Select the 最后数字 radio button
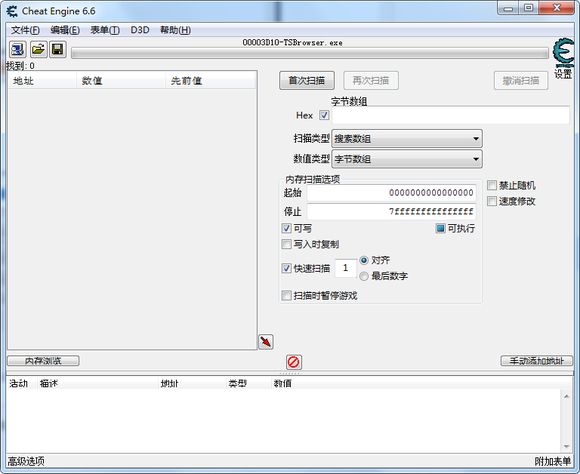 pos(364,276)
